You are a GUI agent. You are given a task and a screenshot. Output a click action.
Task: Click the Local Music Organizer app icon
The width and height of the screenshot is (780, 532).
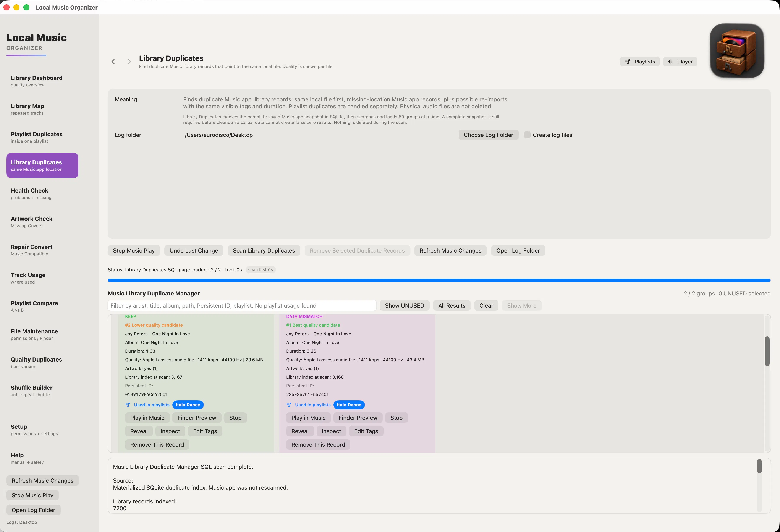point(737,51)
